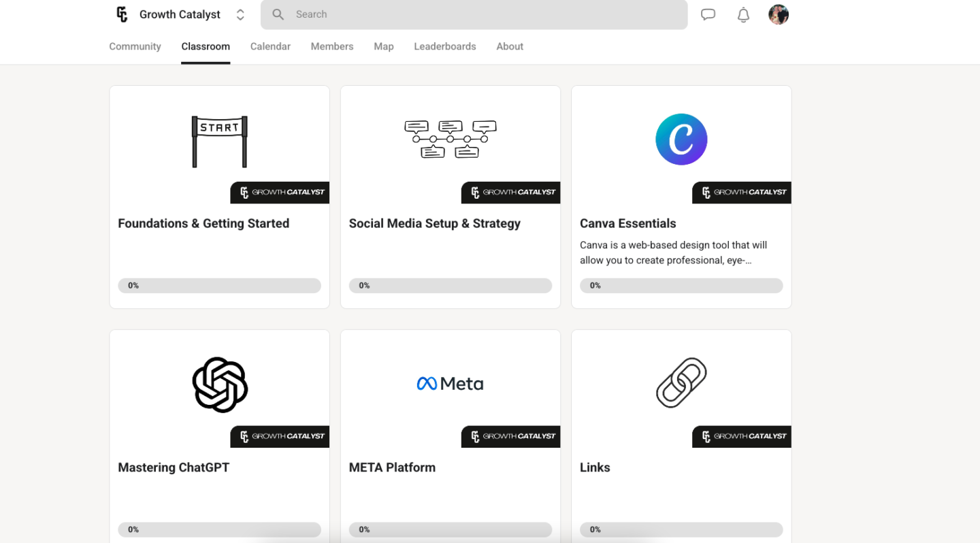This screenshot has width=980, height=543.
Task: Click the ChatGPT logo icon
Action: click(219, 384)
